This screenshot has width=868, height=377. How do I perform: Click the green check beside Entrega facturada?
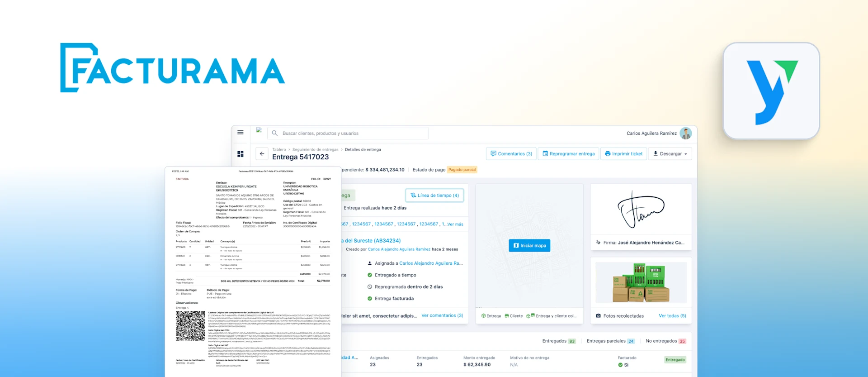[370, 299]
